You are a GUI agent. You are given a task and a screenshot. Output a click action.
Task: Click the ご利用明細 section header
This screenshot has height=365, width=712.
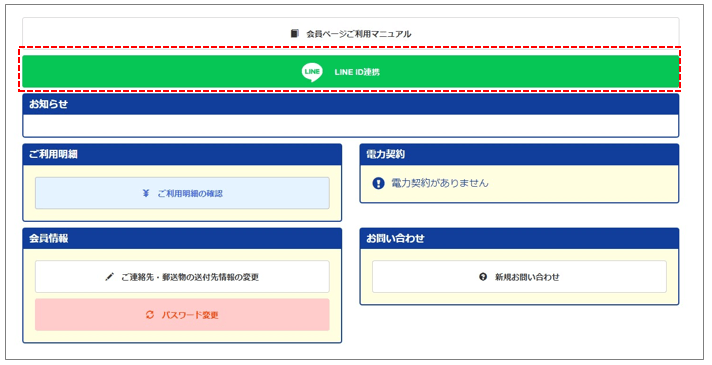pos(182,154)
